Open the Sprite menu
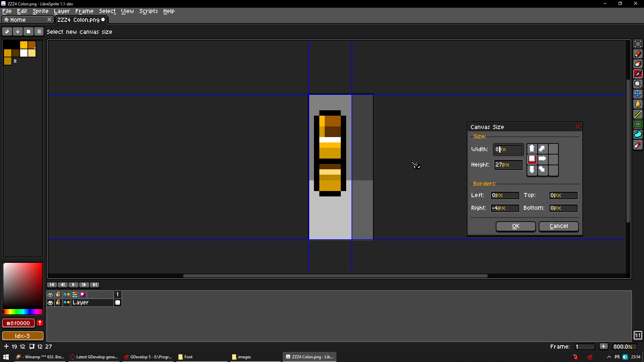This screenshot has height=362, width=644. [40, 11]
